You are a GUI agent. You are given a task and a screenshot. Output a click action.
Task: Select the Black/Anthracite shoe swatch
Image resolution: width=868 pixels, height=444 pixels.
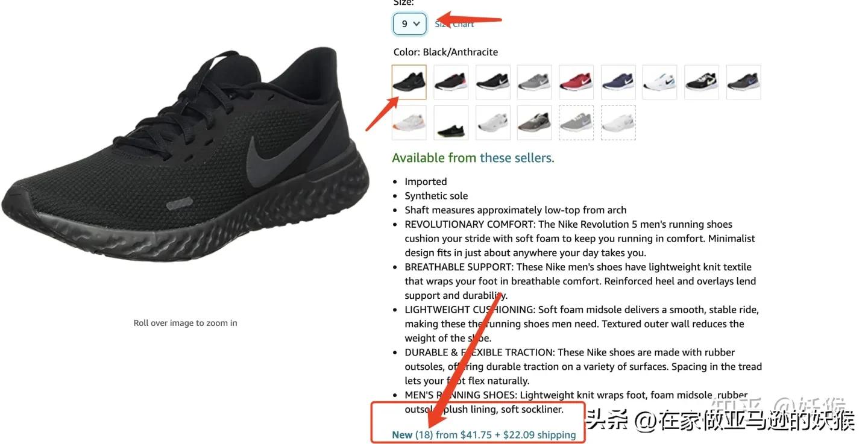tap(409, 82)
